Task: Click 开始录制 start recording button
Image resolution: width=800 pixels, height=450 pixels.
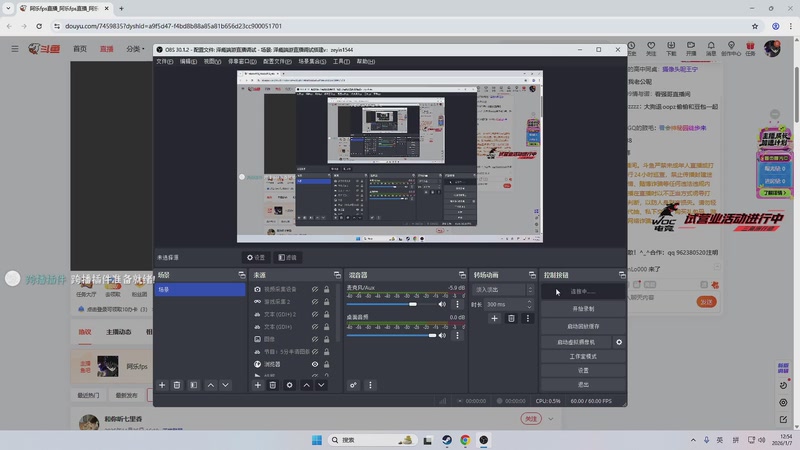Action: pos(583,309)
